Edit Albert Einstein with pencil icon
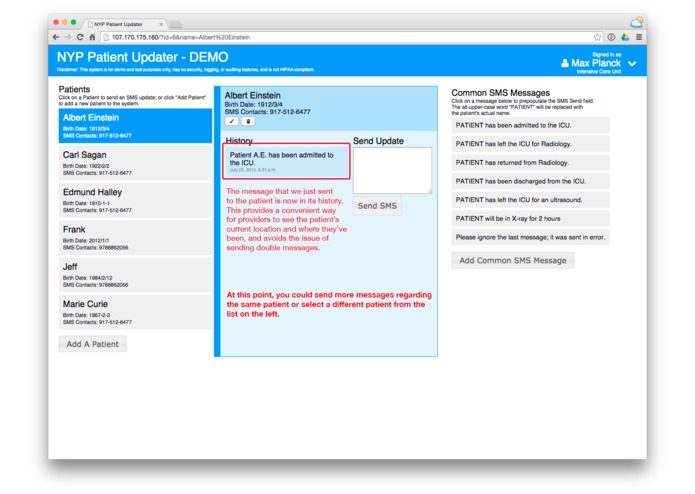695x494 pixels. coord(232,121)
